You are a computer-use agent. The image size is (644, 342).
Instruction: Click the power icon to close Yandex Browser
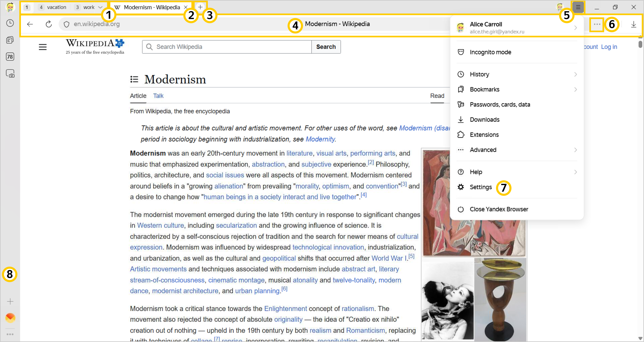click(x=460, y=209)
